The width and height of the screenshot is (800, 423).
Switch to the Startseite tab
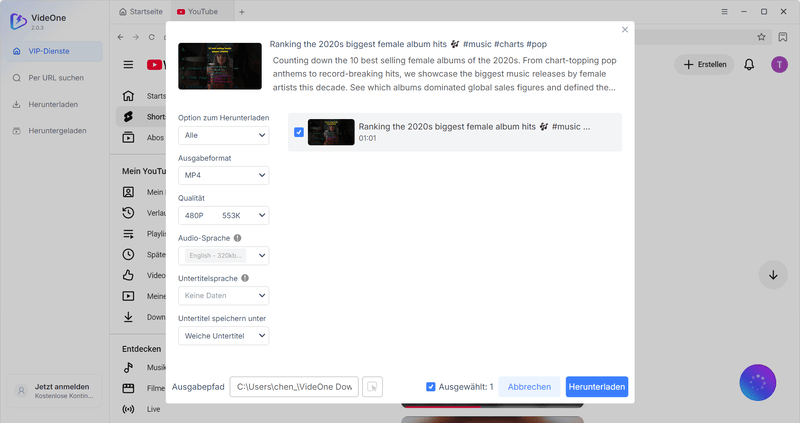coord(141,11)
